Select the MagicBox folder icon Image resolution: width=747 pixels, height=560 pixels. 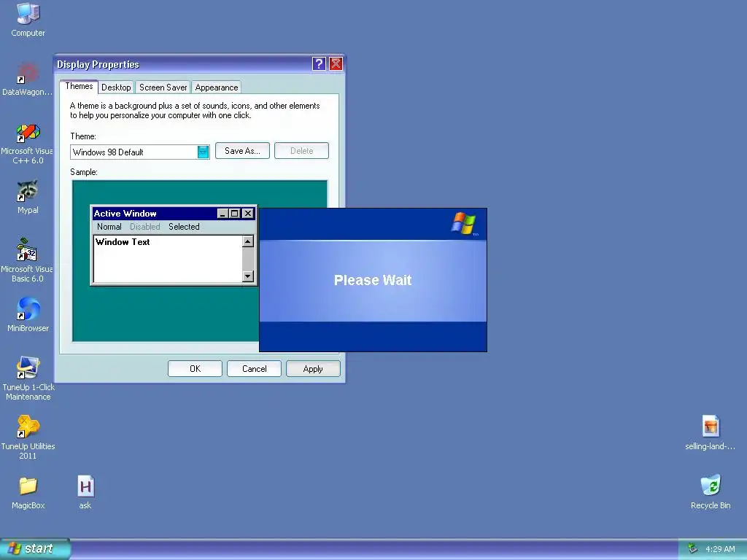(x=28, y=492)
